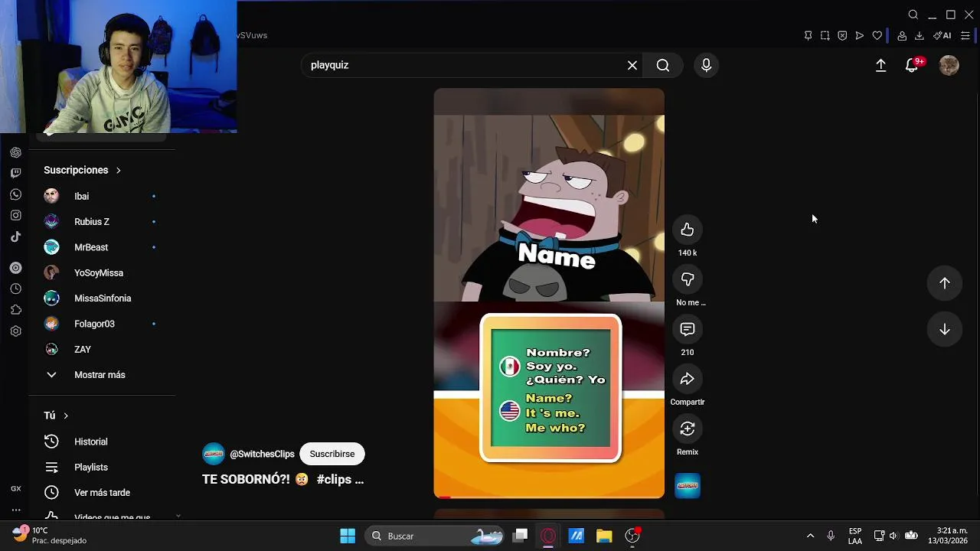
Task: Open the sidebar three-dots menu
Action: point(15,510)
